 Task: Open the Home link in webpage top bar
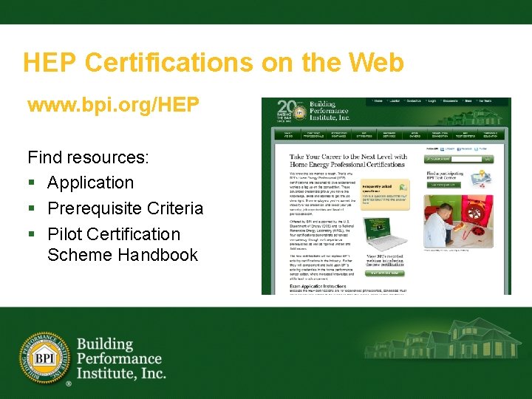pos(378,100)
